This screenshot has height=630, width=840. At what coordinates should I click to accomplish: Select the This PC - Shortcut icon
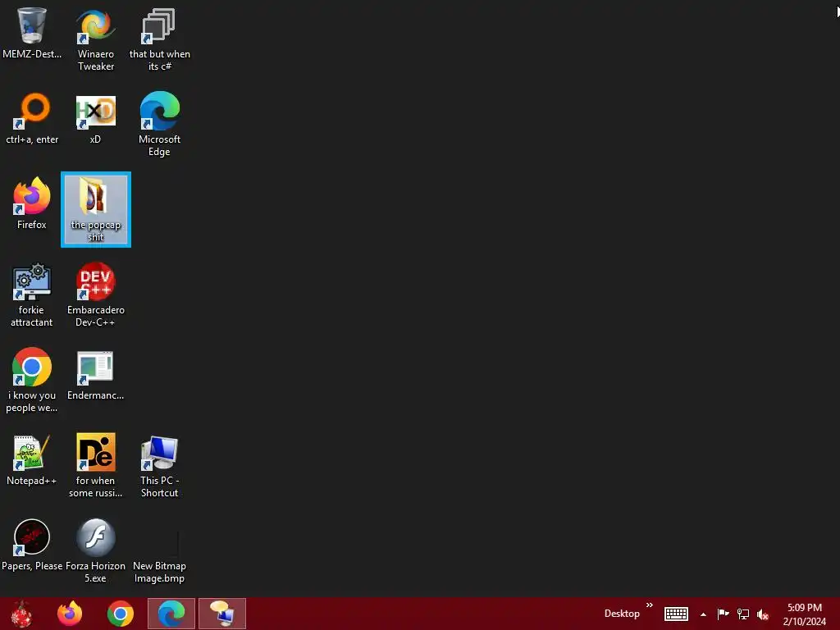point(159,465)
